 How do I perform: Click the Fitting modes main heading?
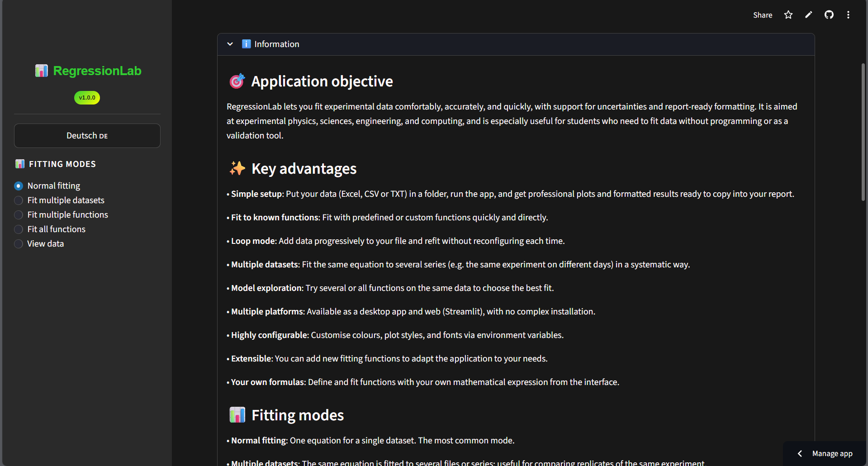point(298,415)
